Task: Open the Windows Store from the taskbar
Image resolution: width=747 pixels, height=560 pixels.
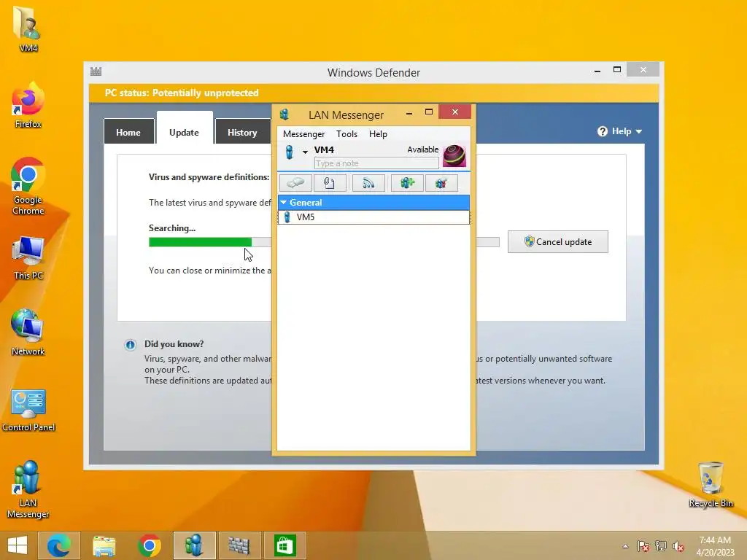Action: [x=285, y=545]
